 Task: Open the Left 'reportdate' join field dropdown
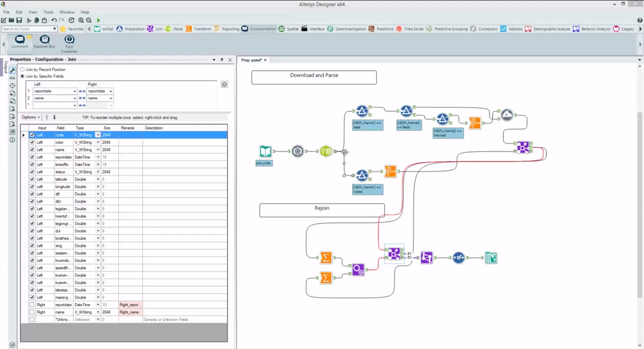(74, 91)
